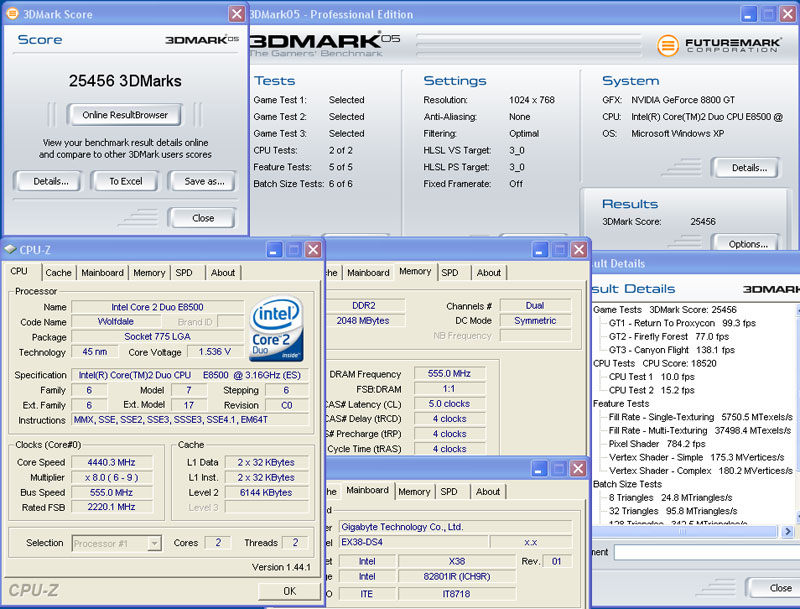This screenshot has width=800, height=609.
Task: Minimize the CPU-Z memory window
Action: (x=540, y=249)
